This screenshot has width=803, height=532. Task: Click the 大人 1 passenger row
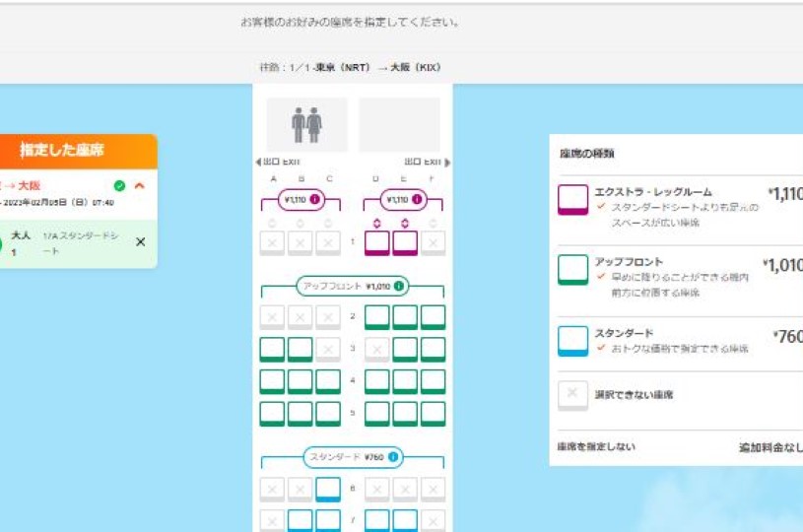(79, 243)
